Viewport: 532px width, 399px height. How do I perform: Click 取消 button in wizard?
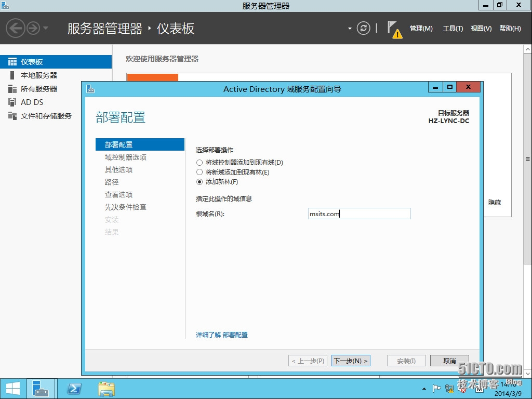449,361
